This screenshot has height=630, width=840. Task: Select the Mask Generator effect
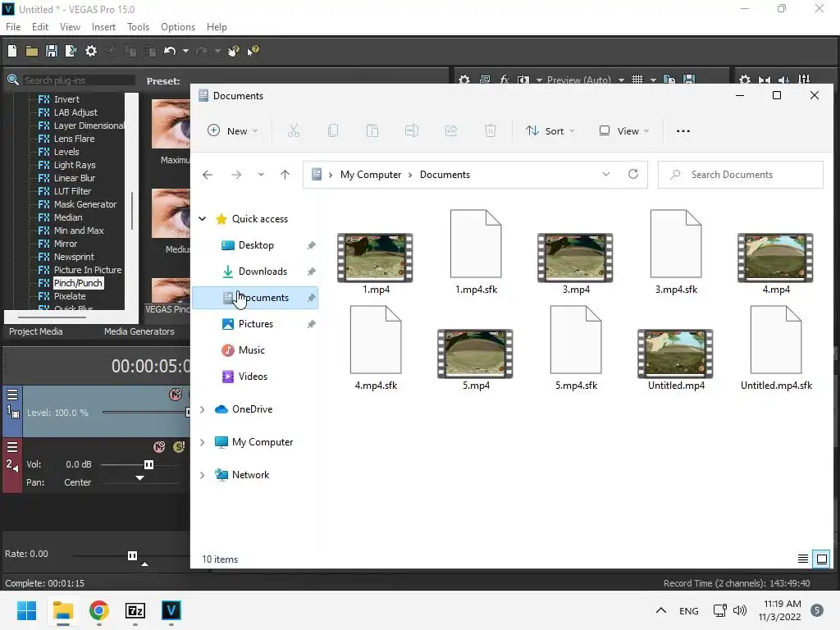click(84, 204)
